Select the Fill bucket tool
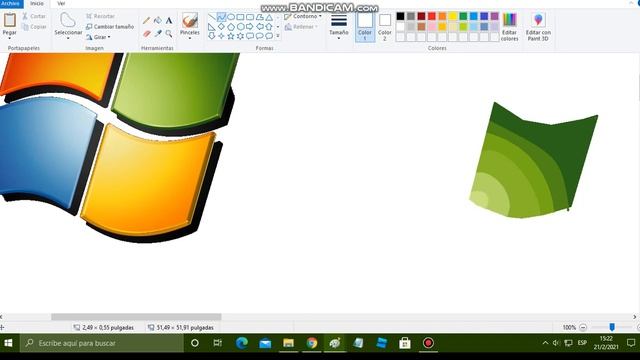The height and width of the screenshot is (360, 640). tap(158, 20)
